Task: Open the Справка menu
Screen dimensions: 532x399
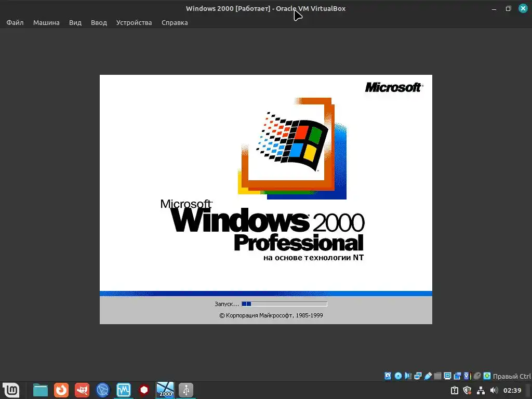Action: click(175, 22)
